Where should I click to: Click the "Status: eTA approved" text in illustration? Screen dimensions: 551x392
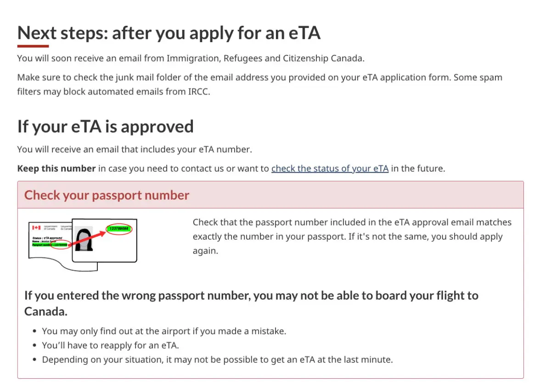coord(47,238)
